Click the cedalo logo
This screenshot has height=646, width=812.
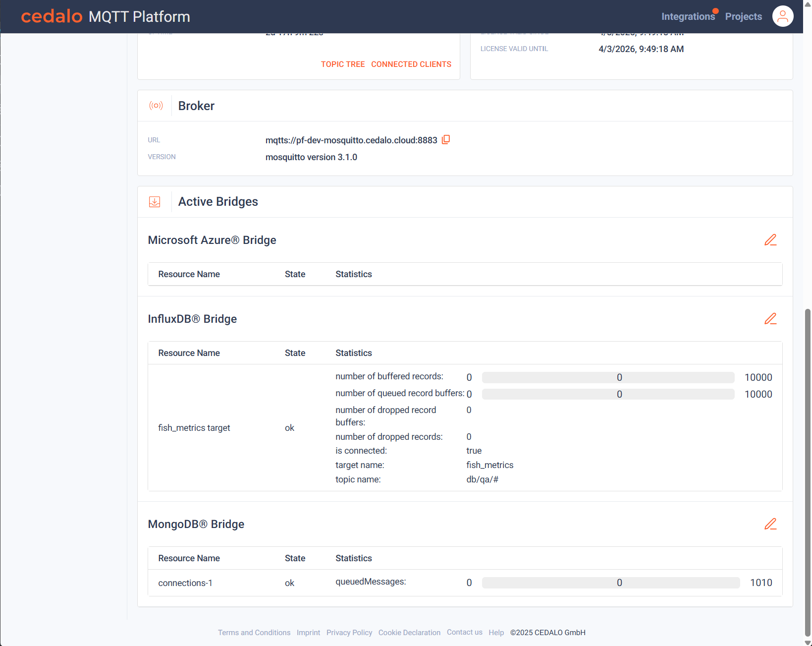[52, 16]
